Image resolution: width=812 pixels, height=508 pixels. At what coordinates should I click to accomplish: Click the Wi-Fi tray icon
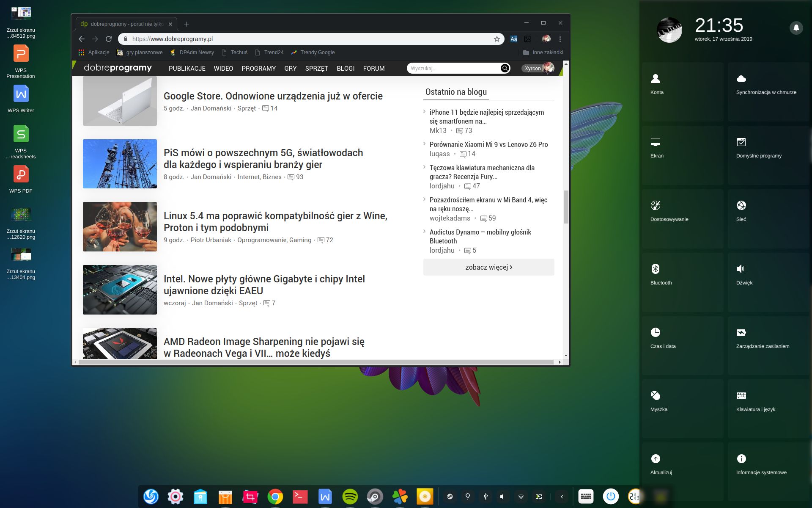tap(521, 496)
